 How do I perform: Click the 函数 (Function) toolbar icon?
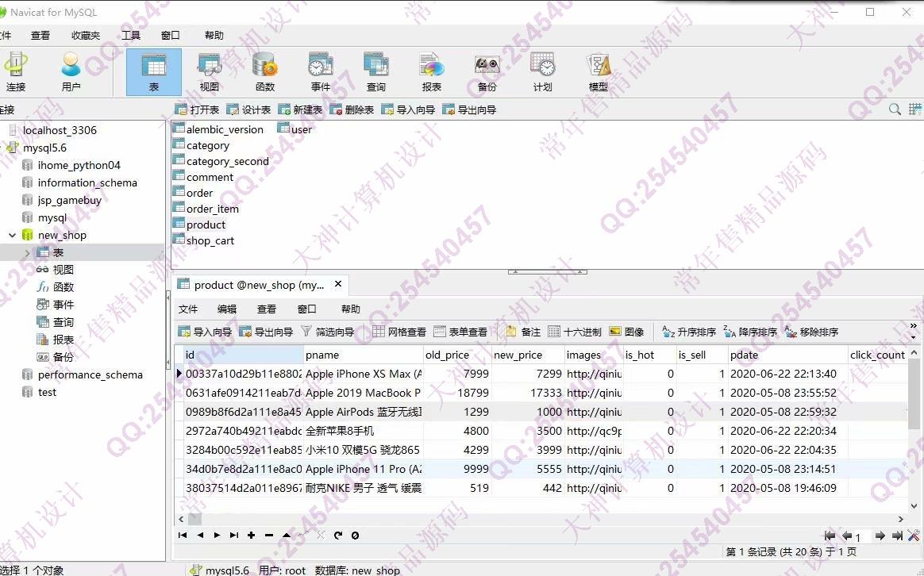(x=264, y=72)
